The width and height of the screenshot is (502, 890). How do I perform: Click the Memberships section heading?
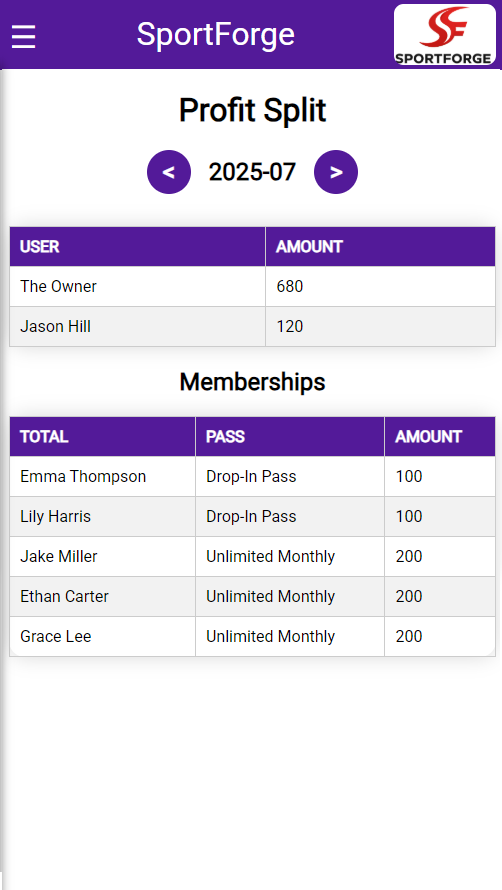(x=252, y=382)
